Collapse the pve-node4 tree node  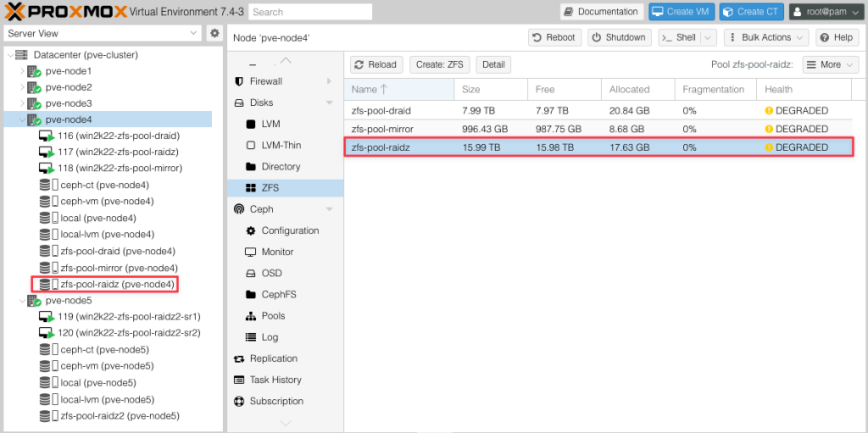22,119
